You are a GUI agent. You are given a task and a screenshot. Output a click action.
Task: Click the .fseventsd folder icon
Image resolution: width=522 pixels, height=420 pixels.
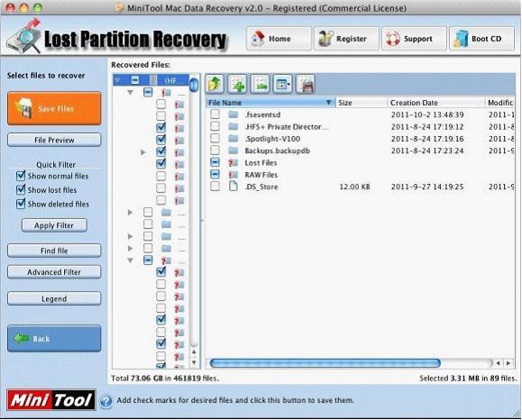click(x=234, y=114)
